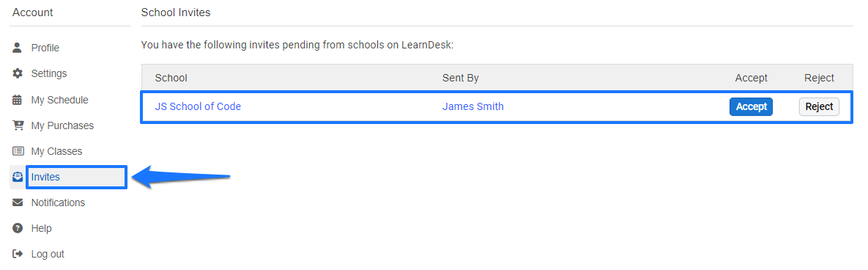This screenshot has height=270, width=868.
Task: Go to the Settings page
Action: click(49, 74)
